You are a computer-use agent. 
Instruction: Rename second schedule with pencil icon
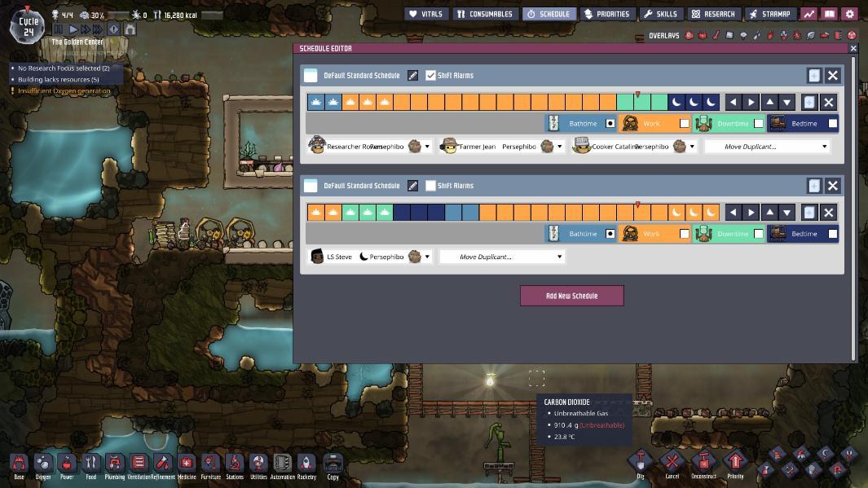tap(412, 186)
